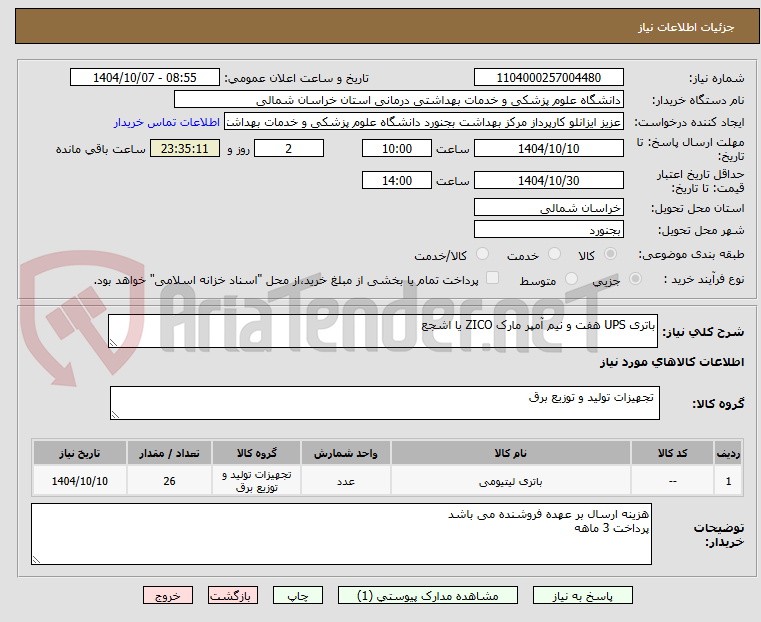The image size is (761, 622).
Task: Click the شهر محل تحویل field بجنورد
Action: pyautogui.click(x=548, y=229)
